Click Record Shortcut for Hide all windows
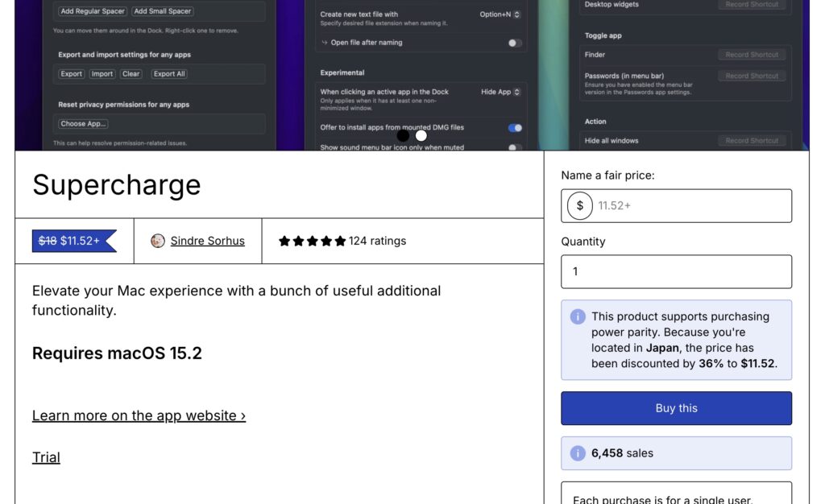The height and width of the screenshot is (504, 825). pyautogui.click(x=752, y=141)
